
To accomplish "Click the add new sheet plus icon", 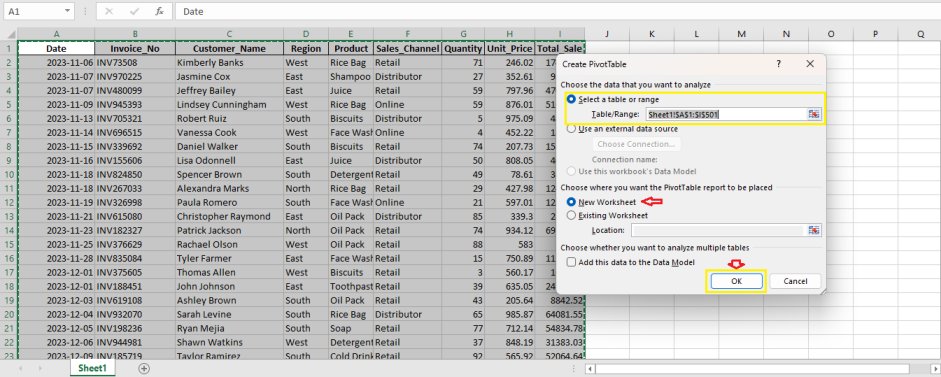I will coord(143,369).
